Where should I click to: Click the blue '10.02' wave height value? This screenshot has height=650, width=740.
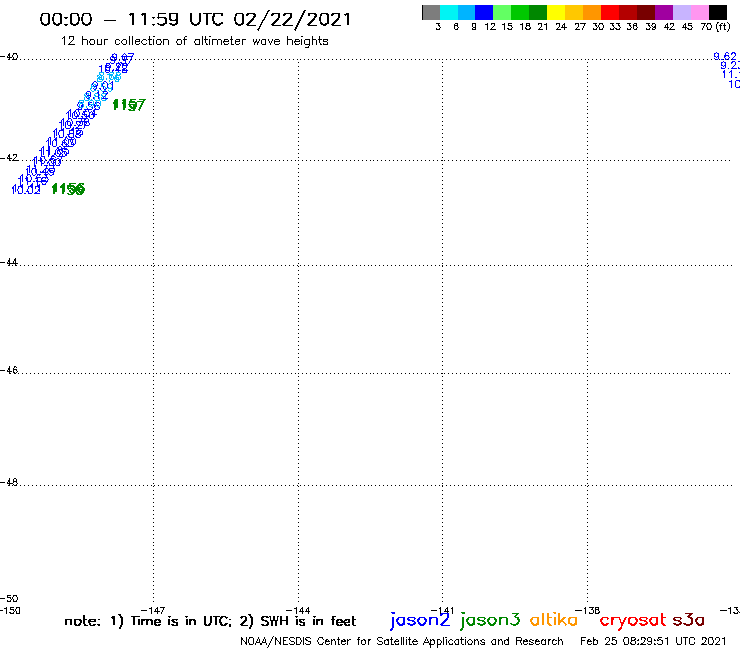click(x=26, y=190)
